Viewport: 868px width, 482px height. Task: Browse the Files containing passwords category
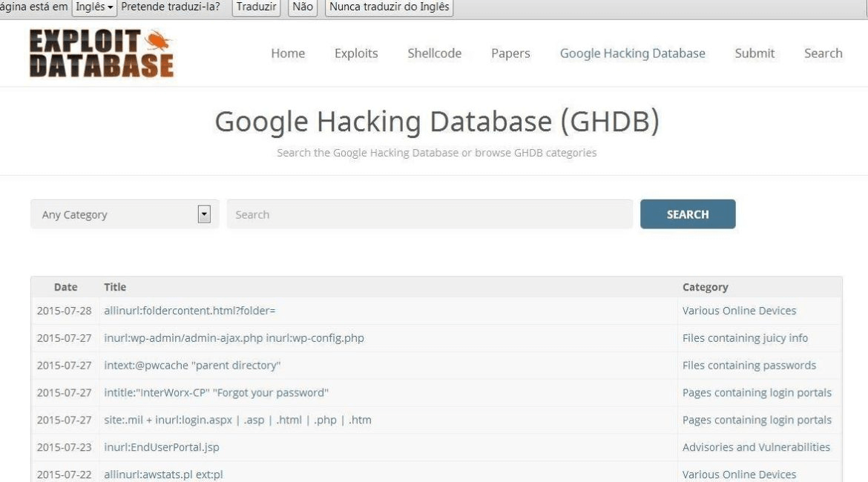coord(749,365)
